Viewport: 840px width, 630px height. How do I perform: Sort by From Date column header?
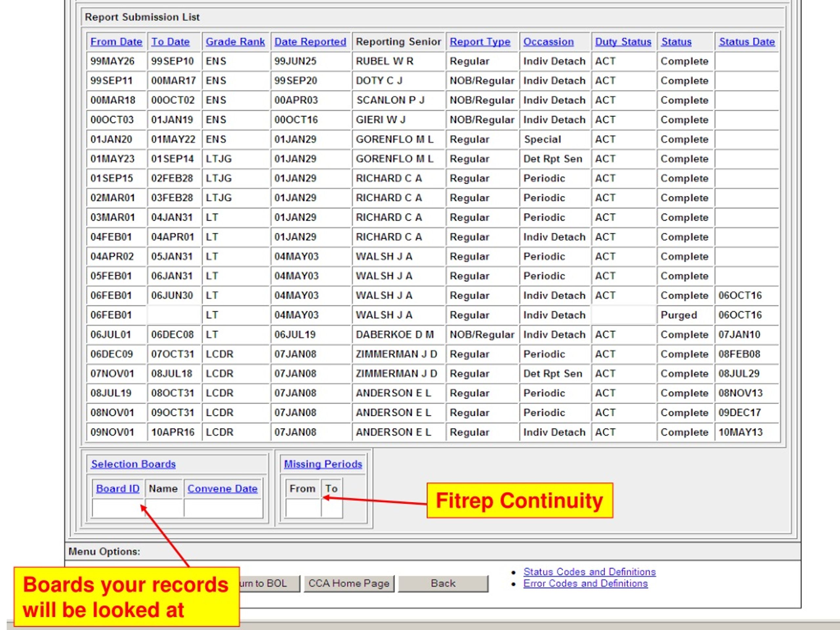tap(116, 42)
